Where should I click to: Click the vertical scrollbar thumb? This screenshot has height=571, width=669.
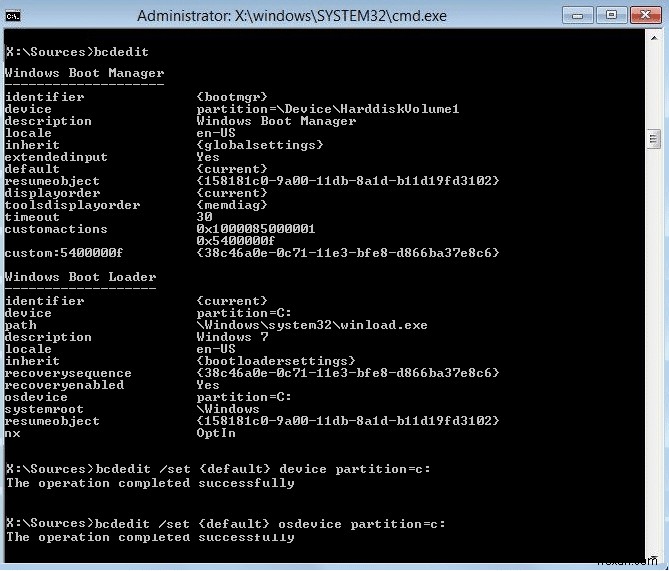(654, 139)
